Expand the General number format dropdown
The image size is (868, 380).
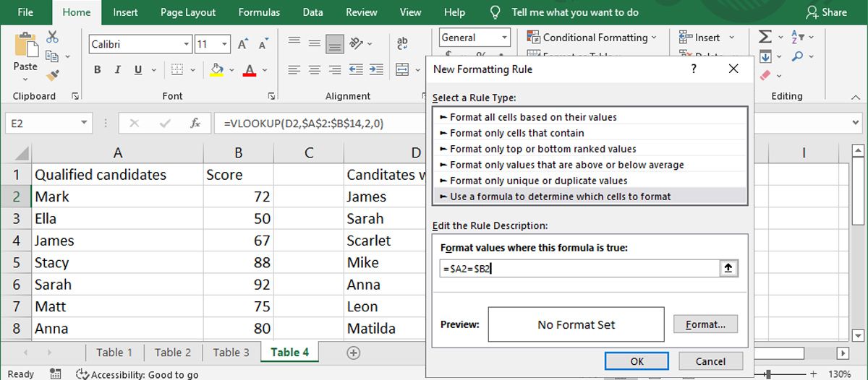pyautogui.click(x=504, y=38)
